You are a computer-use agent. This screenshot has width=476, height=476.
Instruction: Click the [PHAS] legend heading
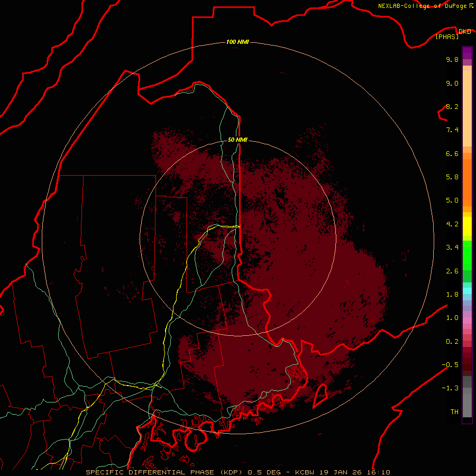point(447,37)
